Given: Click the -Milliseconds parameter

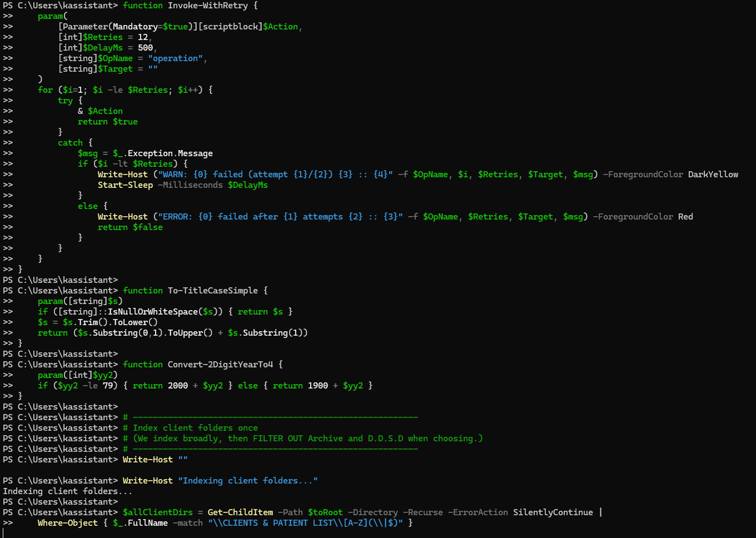Looking at the screenshot, I should coord(190,185).
